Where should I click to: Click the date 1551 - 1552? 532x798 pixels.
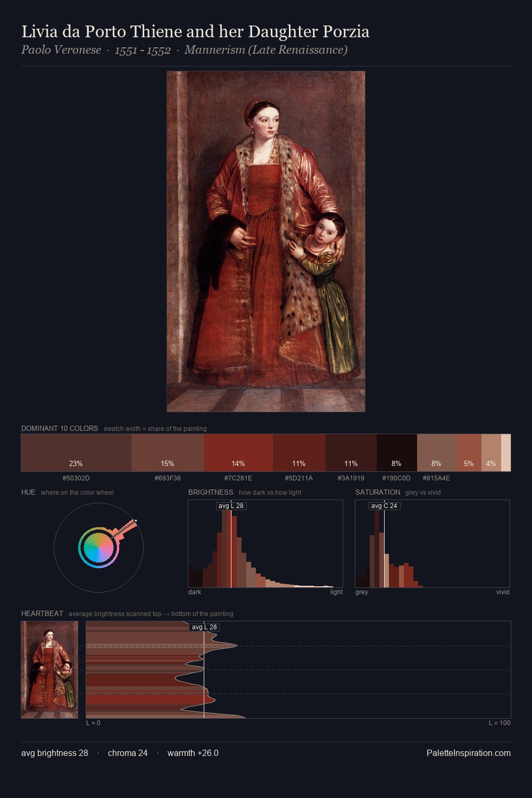(x=143, y=51)
